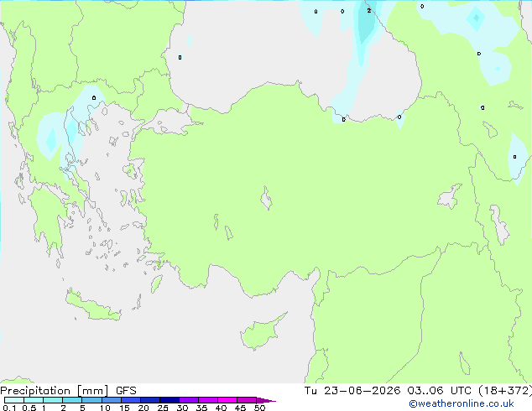Click the '2' precipitation value at the top of the map
The width and height of the screenshot is (532, 411).
click(x=369, y=11)
